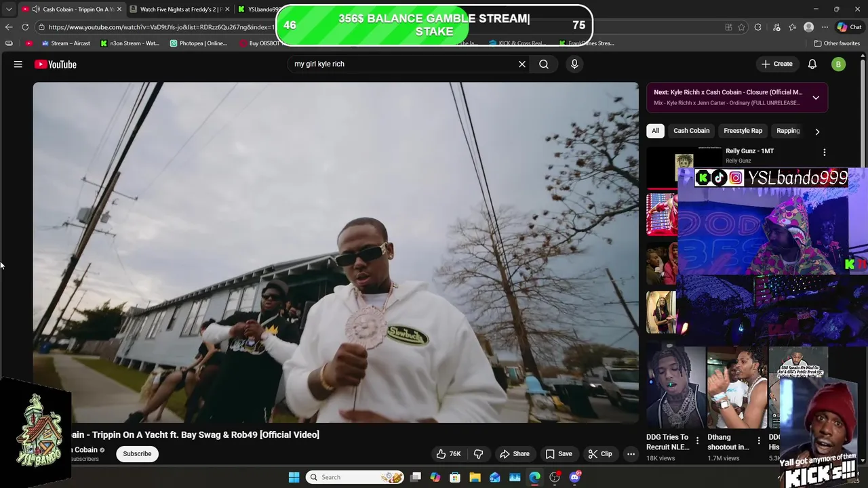Share the video
This screenshot has height=488, width=868.
(x=514, y=453)
